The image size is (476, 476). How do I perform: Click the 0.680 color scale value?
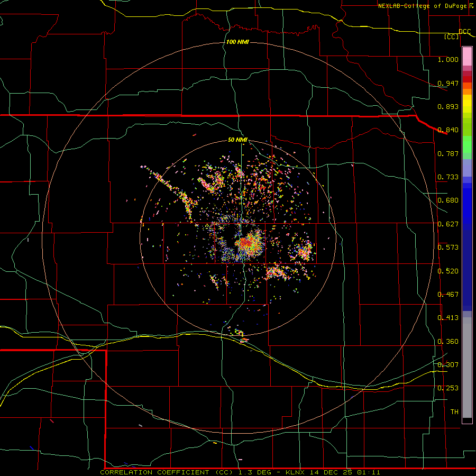[x=448, y=200]
